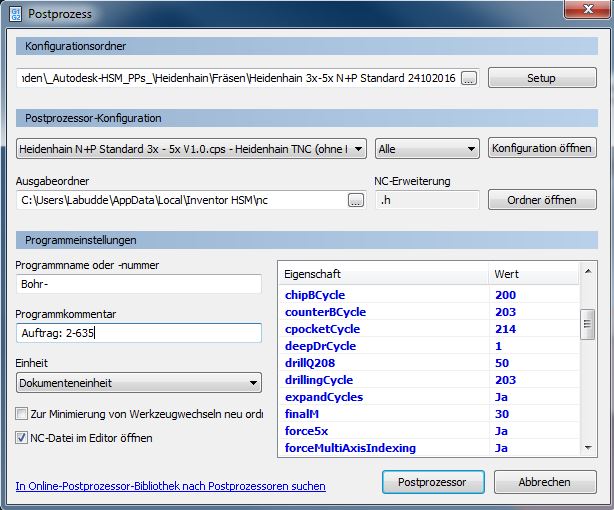
Task: Open the Alle filter dropdown
Action: tap(427, 149)
